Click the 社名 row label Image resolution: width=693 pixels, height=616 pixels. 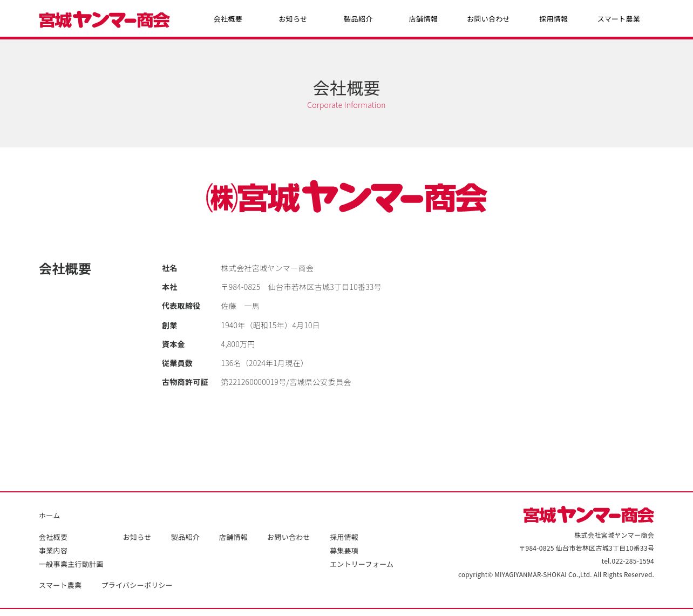coord(169,268)
